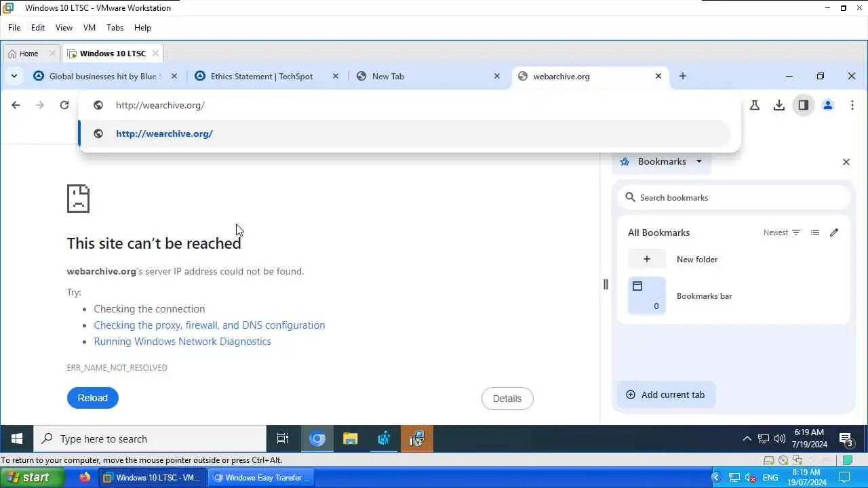Select Windows Easy Transfer host taskbar button

pos(261,478)
